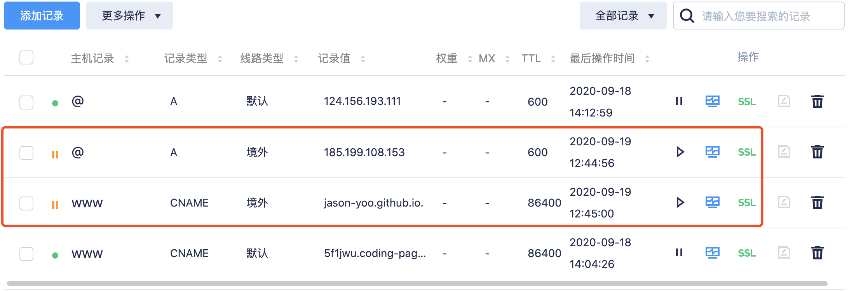Screen dimensions: 868x292
Task: Expand the 全部记录 filter dropdown
Action: tap(623, 16)
